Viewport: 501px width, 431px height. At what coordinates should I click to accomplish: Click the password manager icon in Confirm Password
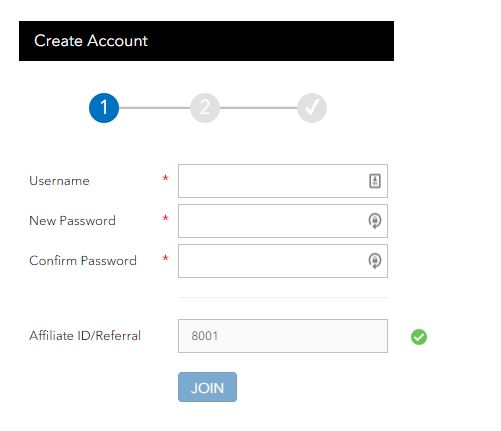pyautogui.click(x=375, y=261)
